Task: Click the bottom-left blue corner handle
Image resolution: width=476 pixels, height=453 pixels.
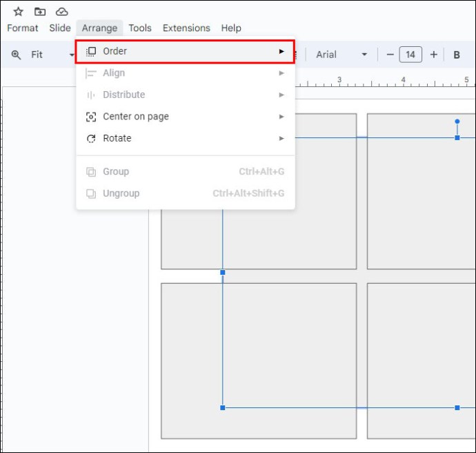Action: pyautogui.click(x=223, y=407)
